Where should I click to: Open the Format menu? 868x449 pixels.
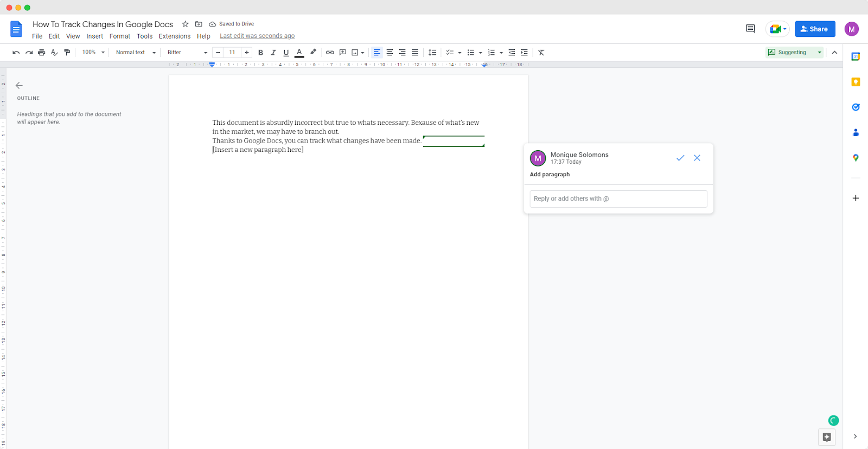coord(120,36)
